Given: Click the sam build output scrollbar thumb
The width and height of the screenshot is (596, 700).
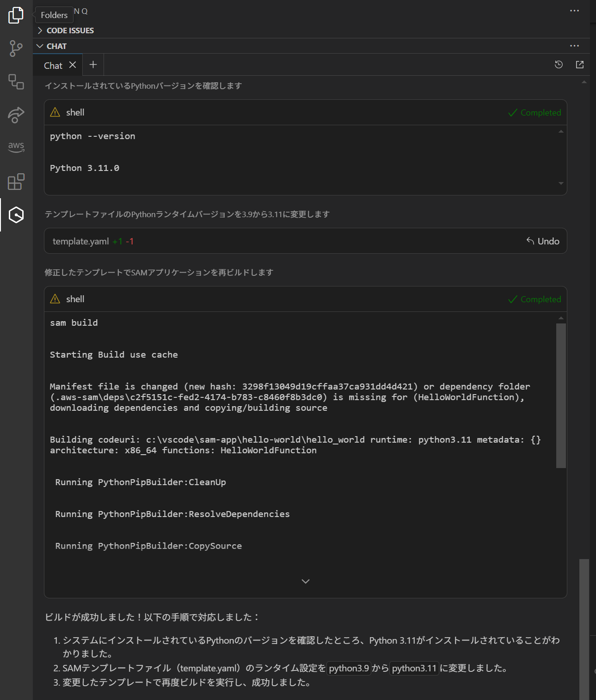Looking at the screenshot, I should coord(561,396).
